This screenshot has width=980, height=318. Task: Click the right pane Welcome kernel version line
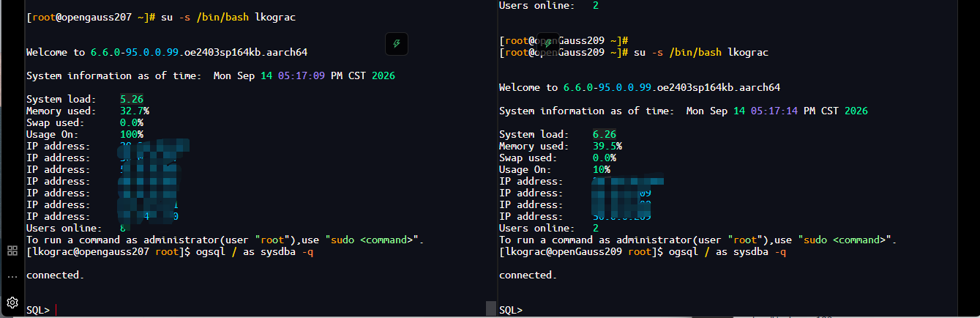(x=640, y=87)
